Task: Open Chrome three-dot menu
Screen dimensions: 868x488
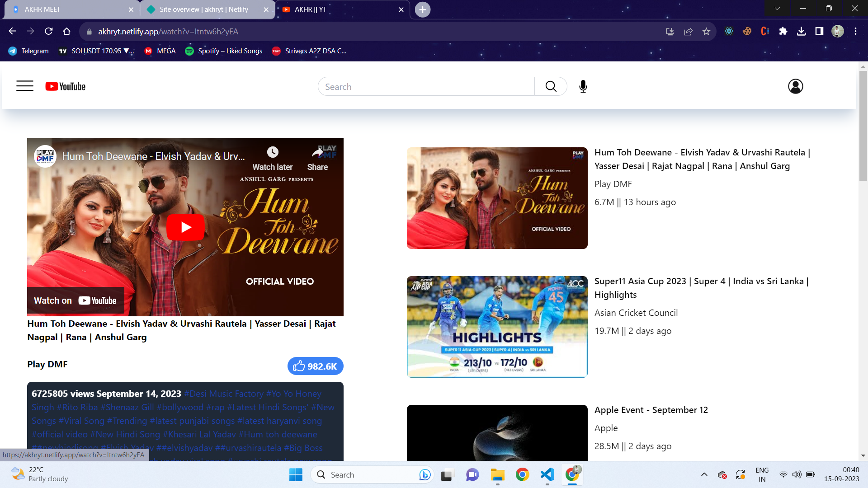Action: coord(855,31)
